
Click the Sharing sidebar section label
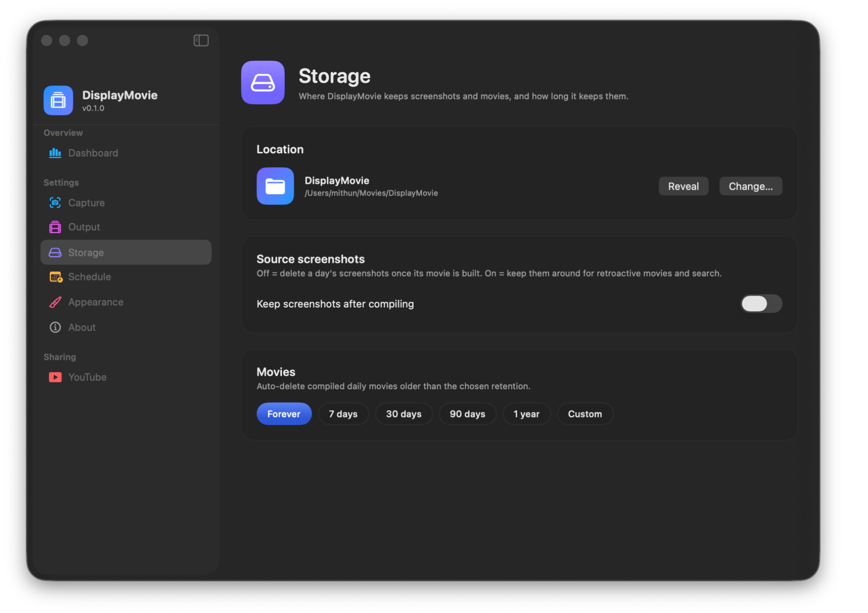click(60, 357)
